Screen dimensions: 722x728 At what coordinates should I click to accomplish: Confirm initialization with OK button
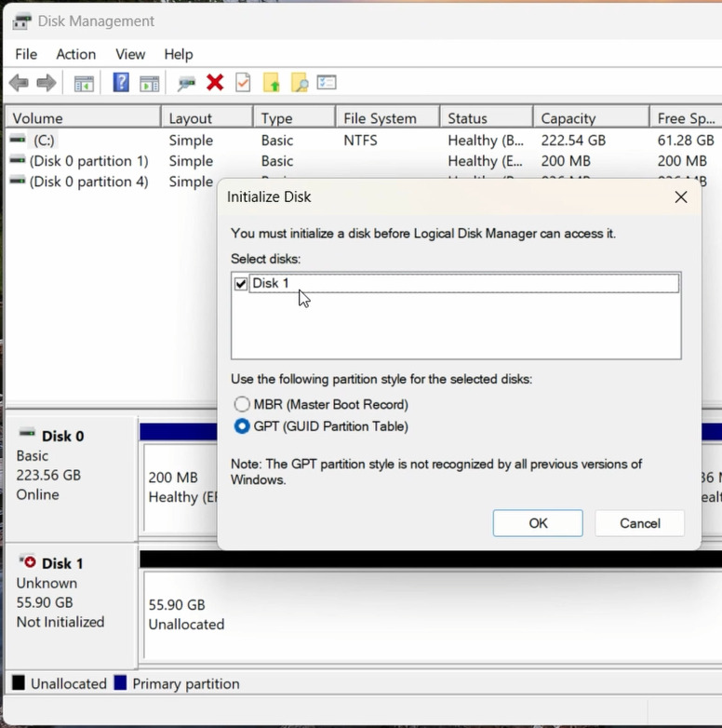tap(538, 523)
